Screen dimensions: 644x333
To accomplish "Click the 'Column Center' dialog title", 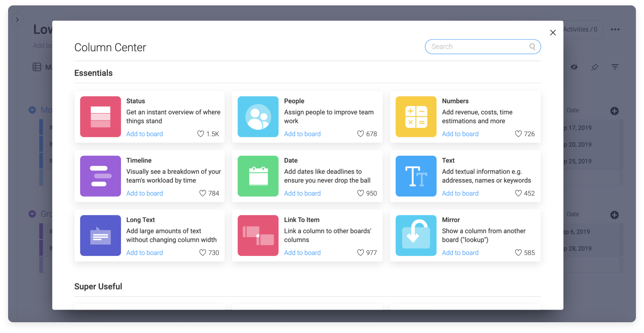I will pyautogui.click(x=110, y=47).
